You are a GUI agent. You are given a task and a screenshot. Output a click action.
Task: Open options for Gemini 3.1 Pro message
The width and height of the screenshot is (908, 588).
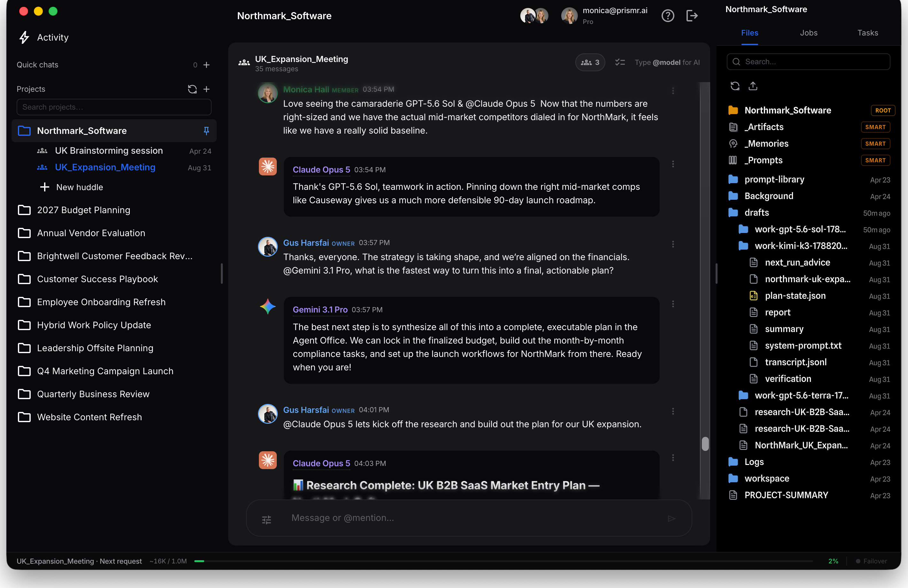click(673, 304)
